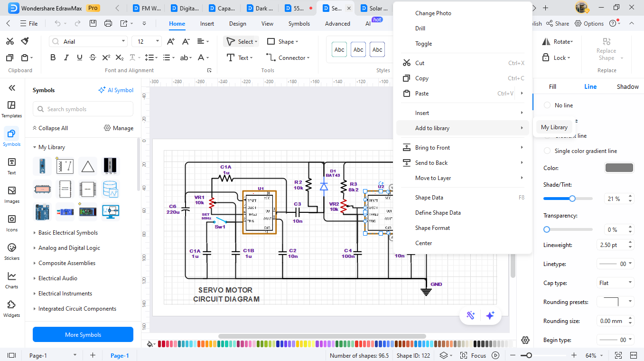644x361 pixels.
Task: Select the No line radio option
Action: 547,105
